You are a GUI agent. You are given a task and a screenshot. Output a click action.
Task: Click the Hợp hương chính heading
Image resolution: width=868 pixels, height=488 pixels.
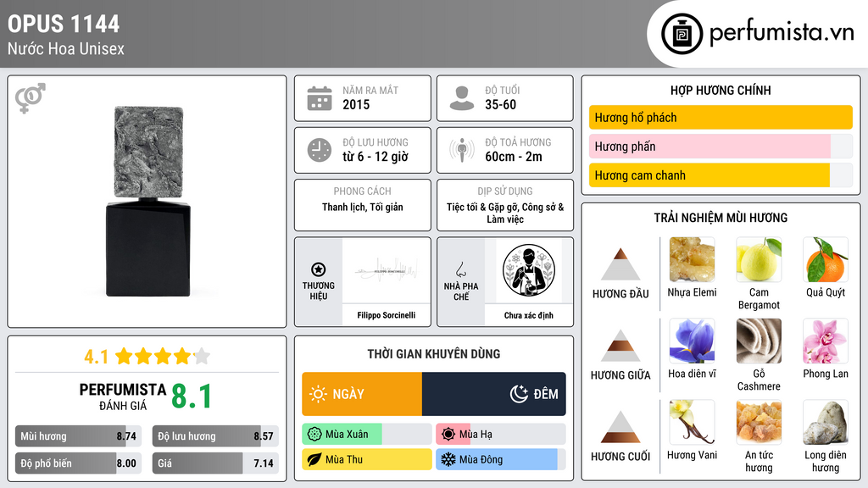721,90
